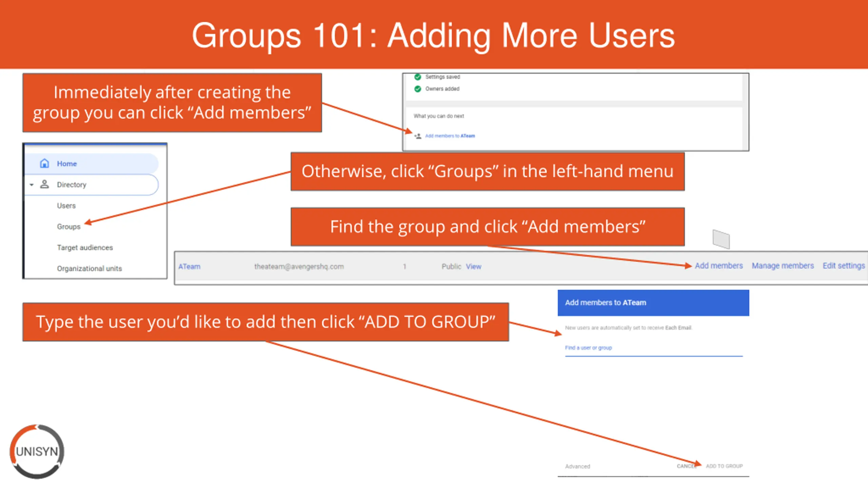The height and width of the screenshot is (488, 868).
Task: Click Edit settings in the ATeam row
Action: (844, 266)
